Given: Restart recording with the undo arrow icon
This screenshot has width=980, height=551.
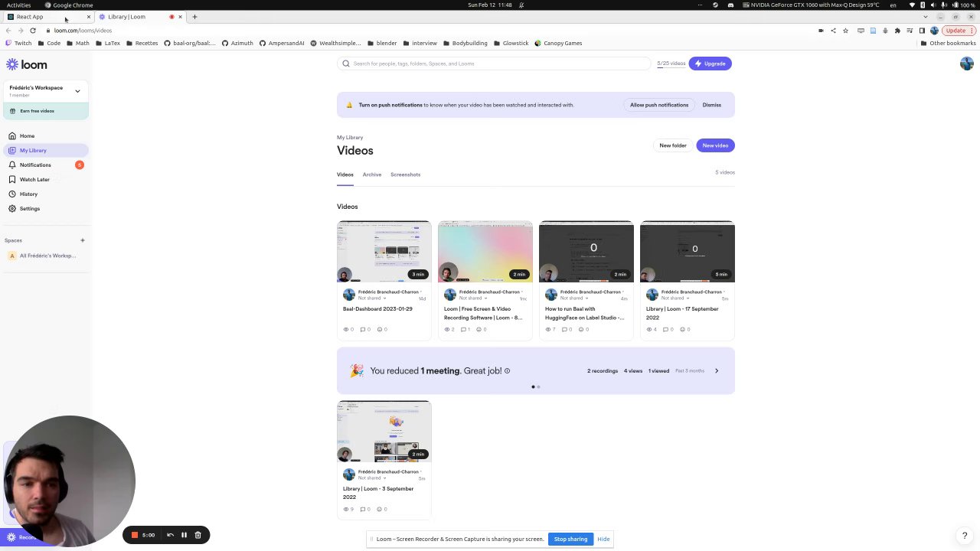Looking at the screenshot, I should click(170, 535).
